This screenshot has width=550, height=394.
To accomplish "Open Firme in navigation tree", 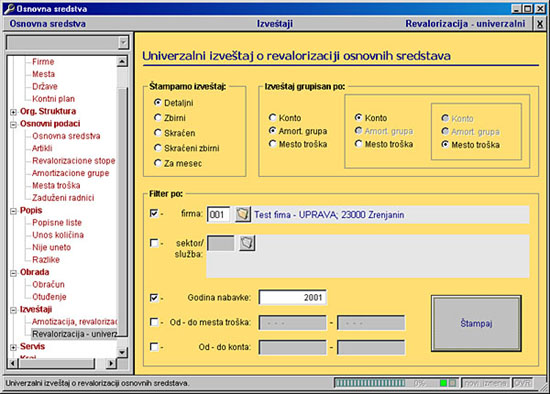I will [43, 62].
